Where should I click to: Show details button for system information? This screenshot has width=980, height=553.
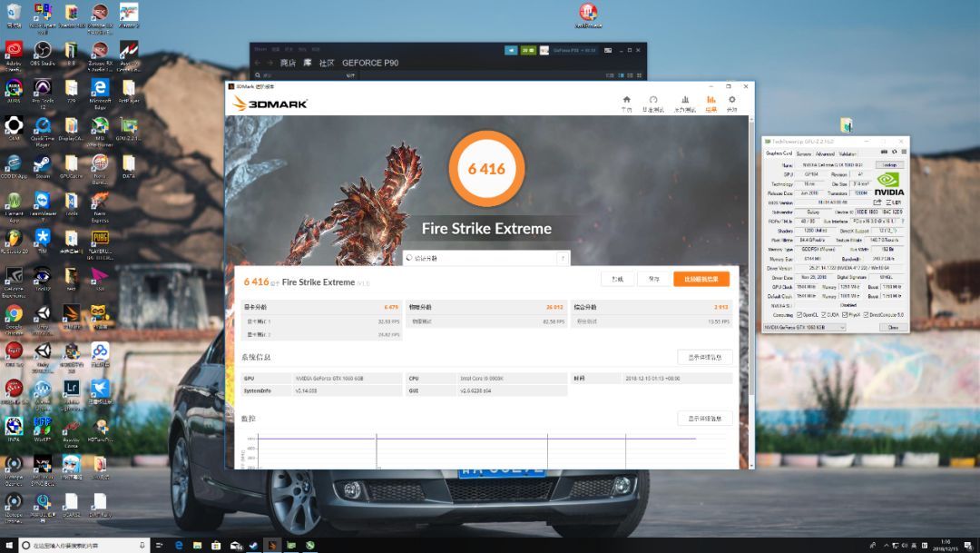click(x=705, y=357)
